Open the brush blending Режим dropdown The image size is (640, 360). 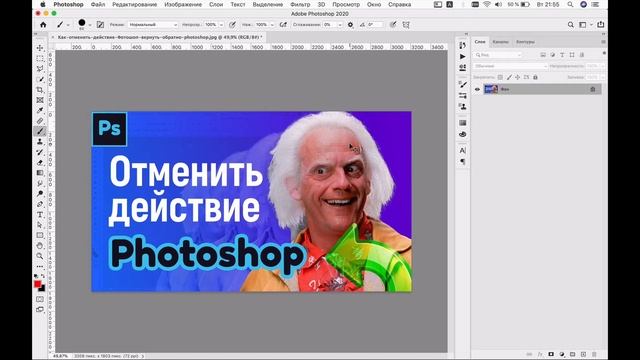point(153,24)
